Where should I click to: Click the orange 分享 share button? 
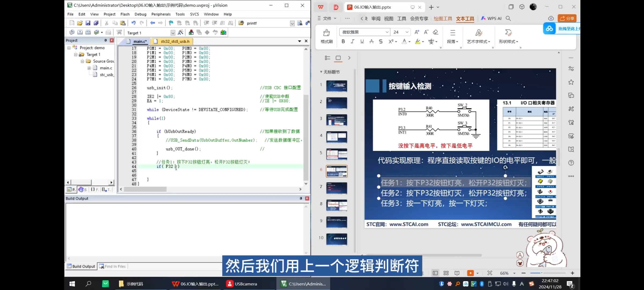point(567,18)
